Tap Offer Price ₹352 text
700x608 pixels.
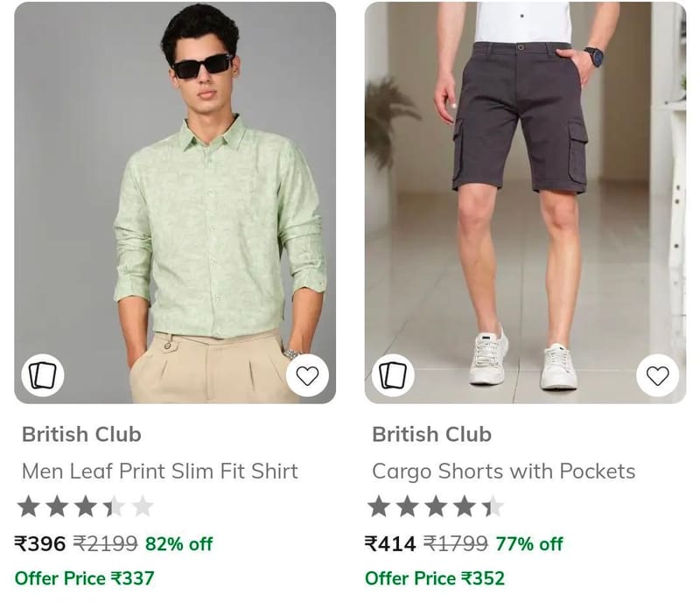[x=435, y=578]
